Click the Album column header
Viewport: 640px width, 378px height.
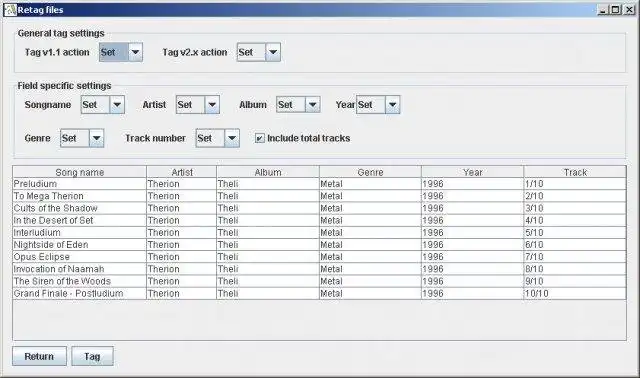click(x=268, y=172)
